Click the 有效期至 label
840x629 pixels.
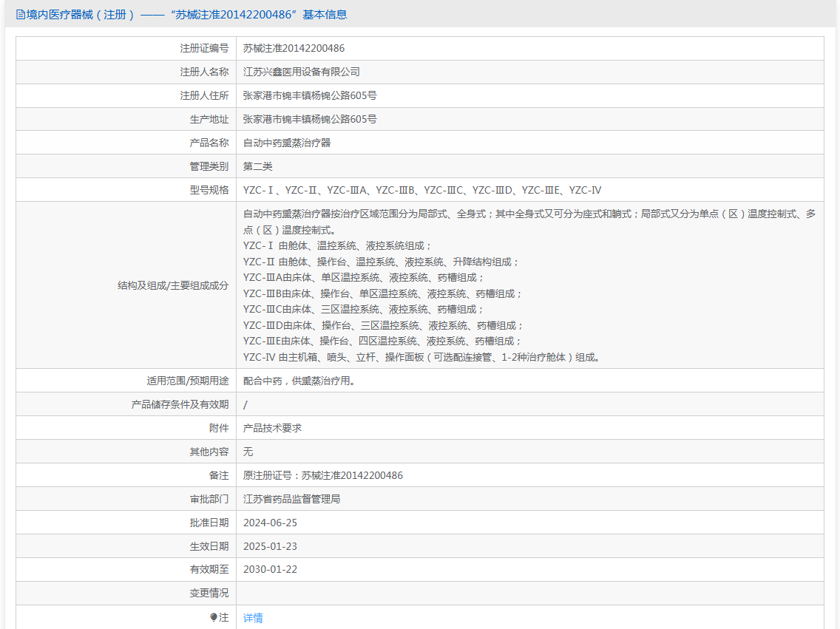(x=209, y=569)
